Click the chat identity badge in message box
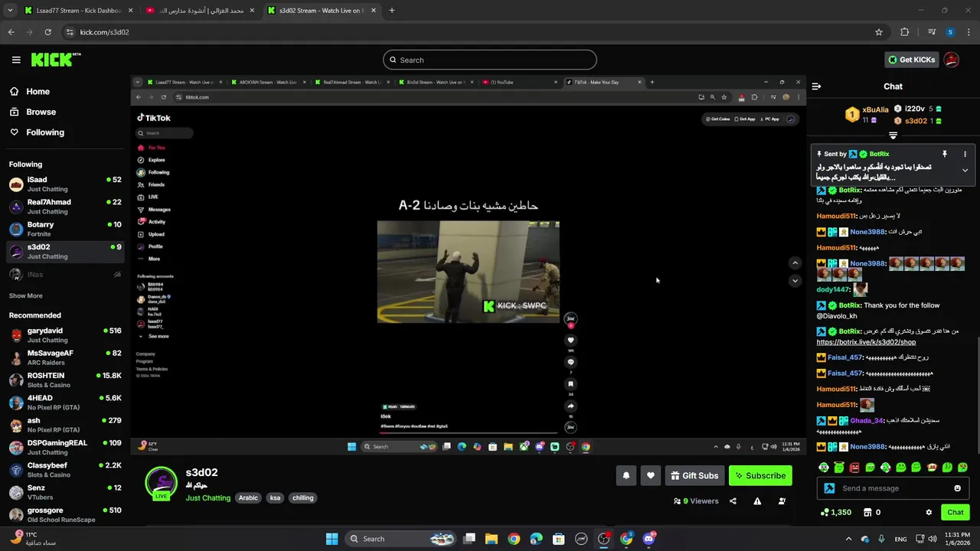Image resolution: width=980 pixels, height=551 pixels. tap(829, 488)
